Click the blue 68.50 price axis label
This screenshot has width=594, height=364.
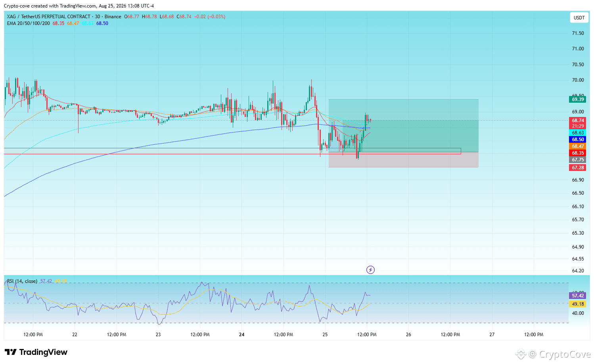(x=578, y=140)
